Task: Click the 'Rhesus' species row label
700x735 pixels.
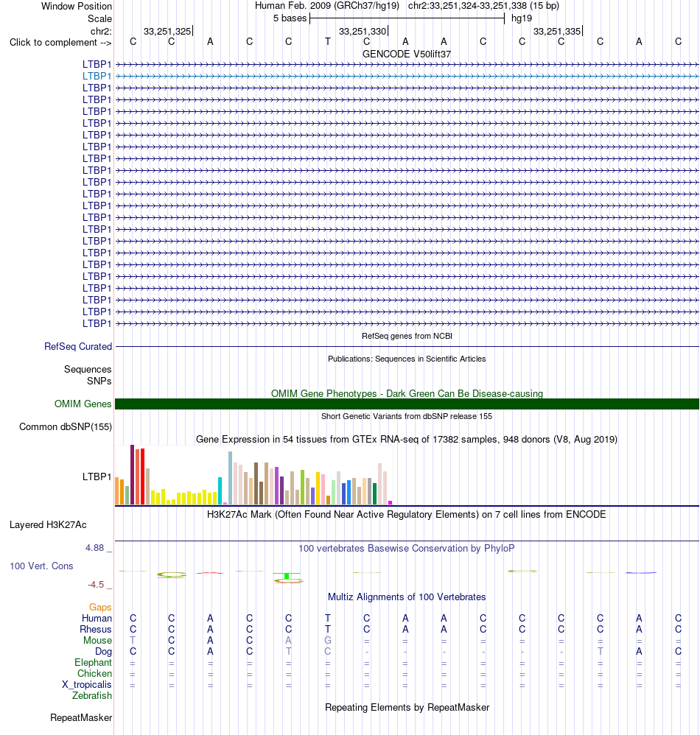Action: coord(96,630)
